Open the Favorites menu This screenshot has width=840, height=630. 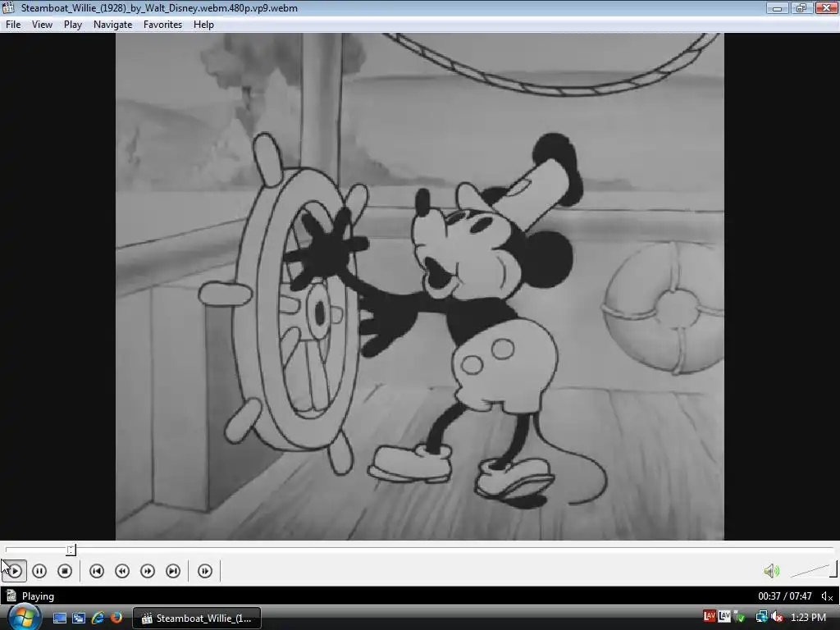163,25
